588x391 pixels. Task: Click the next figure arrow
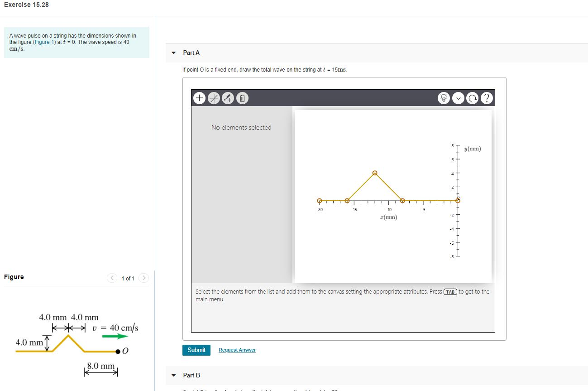click(x=144, y=278)
